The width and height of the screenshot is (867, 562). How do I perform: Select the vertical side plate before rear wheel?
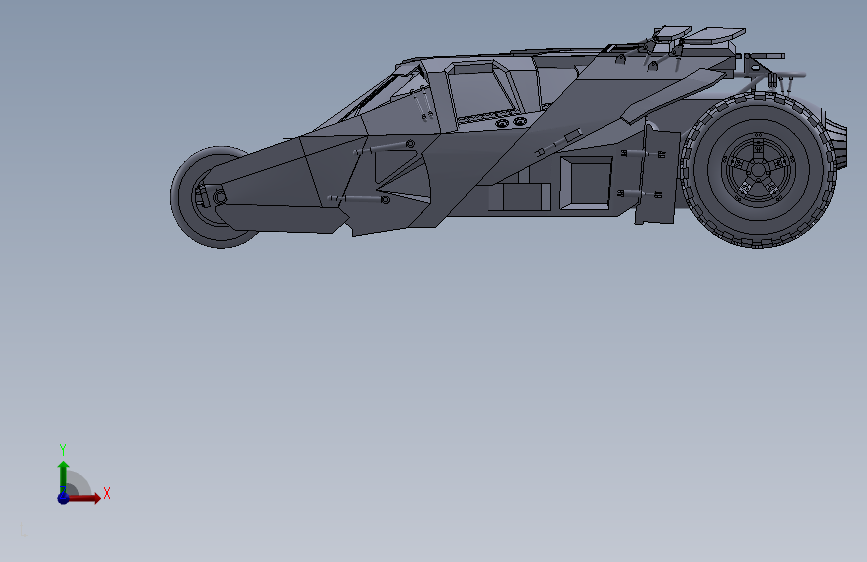657,175
